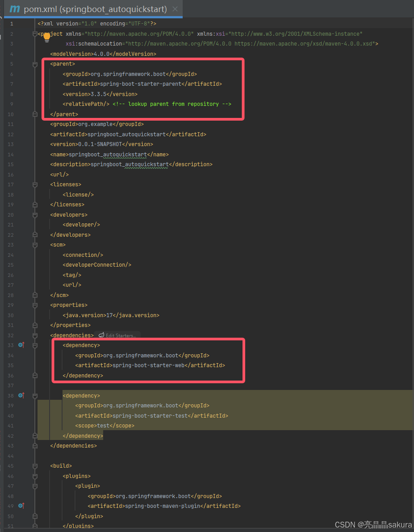Screen dimensions: 414x532
Task: Toggle folding of the plugins block
Action: coord(35,476)
